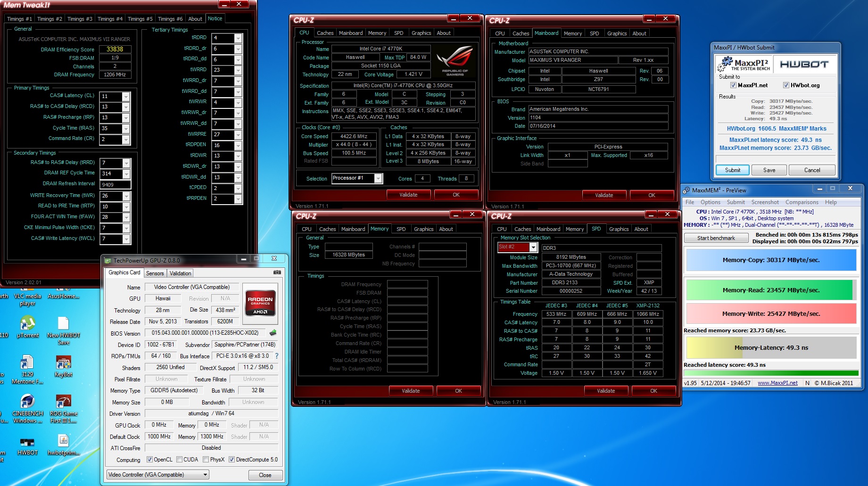Click the BIOS version save chip icon in GPU-Z
The width and height of the screenshot is (868, 486).
coord(273,333)
